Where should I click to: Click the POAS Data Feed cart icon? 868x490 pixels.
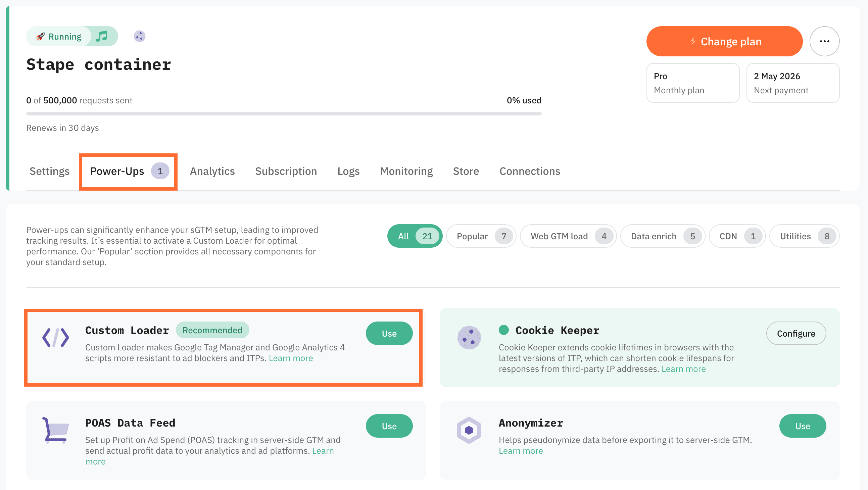click(x=56, y=430)
